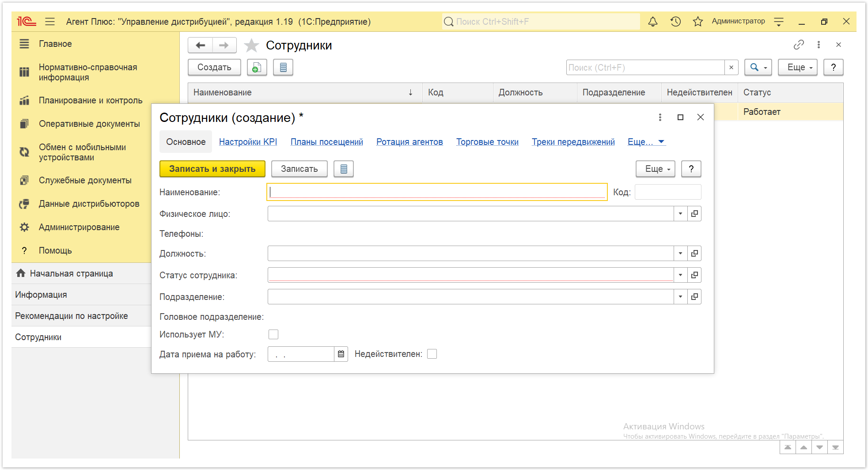Viewport: 868px width, 470px height.
Task: Open the Торговые точки tab
Action: click(x=487, y=142)
